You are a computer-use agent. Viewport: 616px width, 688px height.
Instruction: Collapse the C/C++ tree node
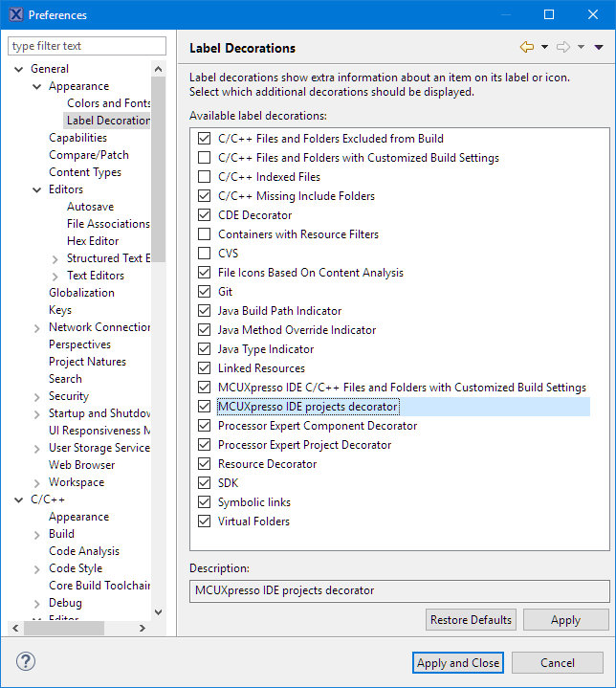[x=19, y=499]
